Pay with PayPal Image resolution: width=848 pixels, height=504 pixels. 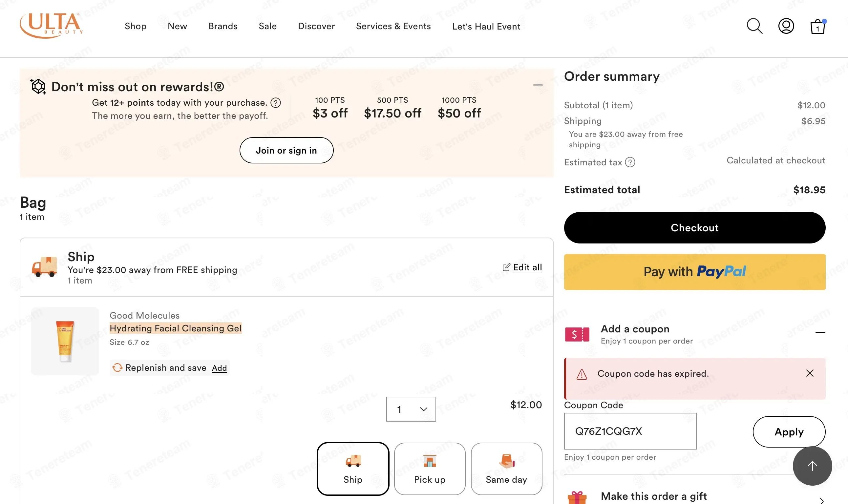tap(694, 272)
